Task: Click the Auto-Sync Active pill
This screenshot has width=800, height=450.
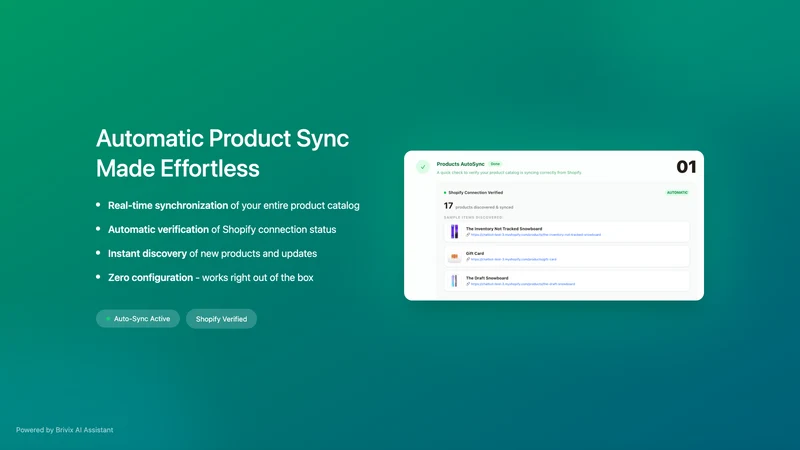Action: pos(138,318)
